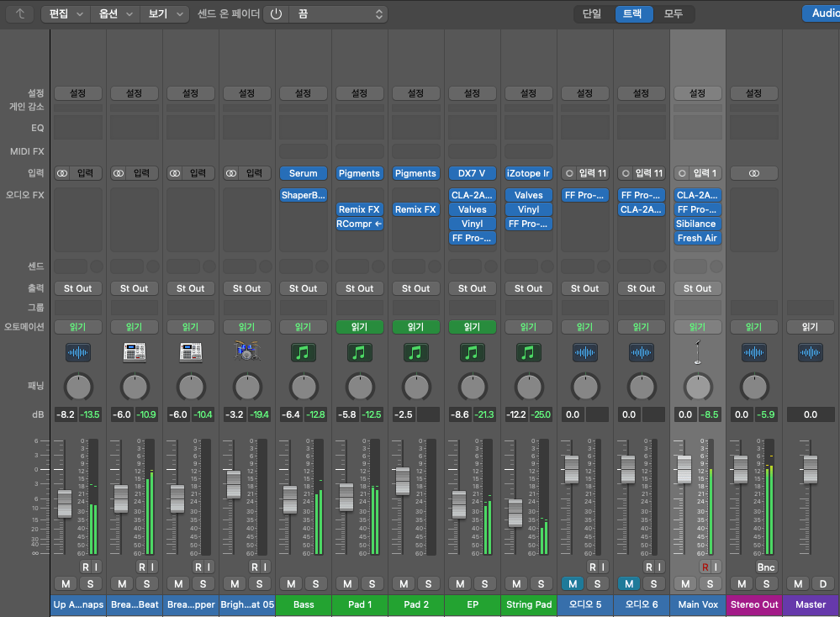Image resolution: width=840 pixels, height=617 pixels.
Task: Click the blue waveform icon on Master channel
Action: click(x=810, y=351)
